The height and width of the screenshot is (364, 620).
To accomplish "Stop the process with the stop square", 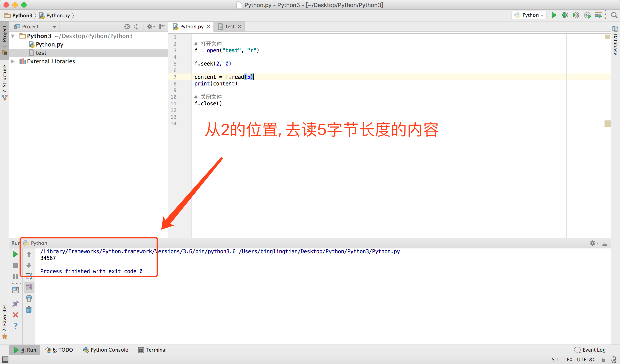I will tap(15, 265).
